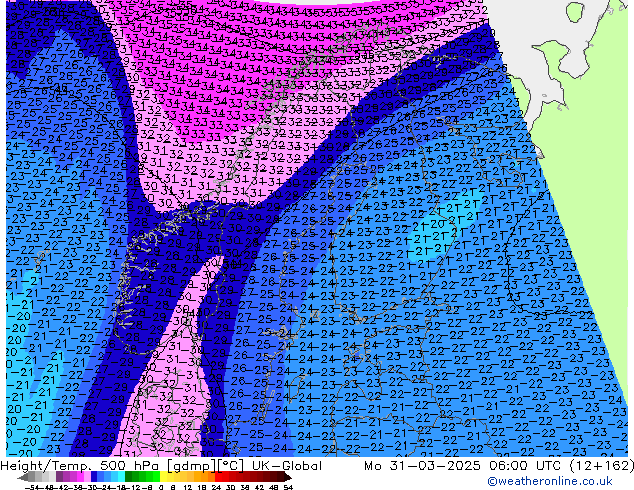Pick the cyan legend swatch near -18
This screenshot has width=634, height=490.
pyautogui.click(x=121, y=476)
